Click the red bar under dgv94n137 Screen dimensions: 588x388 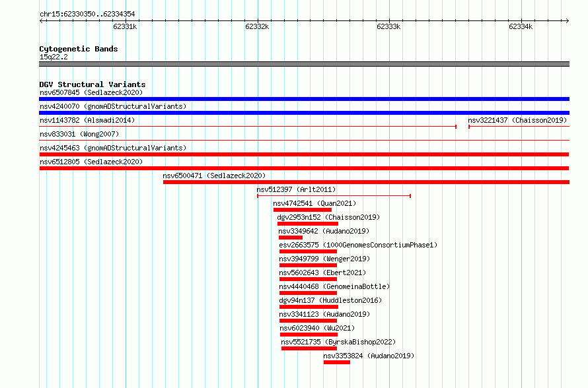(309, 307)
